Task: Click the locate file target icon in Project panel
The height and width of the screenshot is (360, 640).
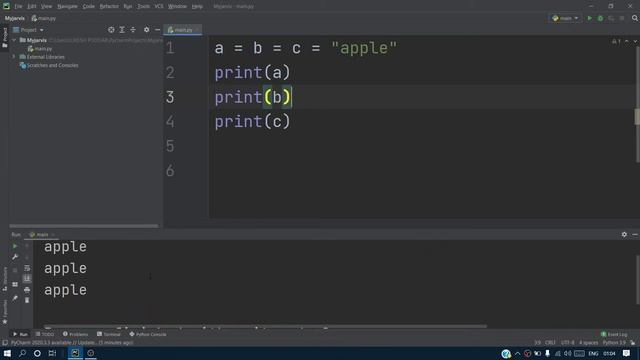Action: tap(111, 30)
